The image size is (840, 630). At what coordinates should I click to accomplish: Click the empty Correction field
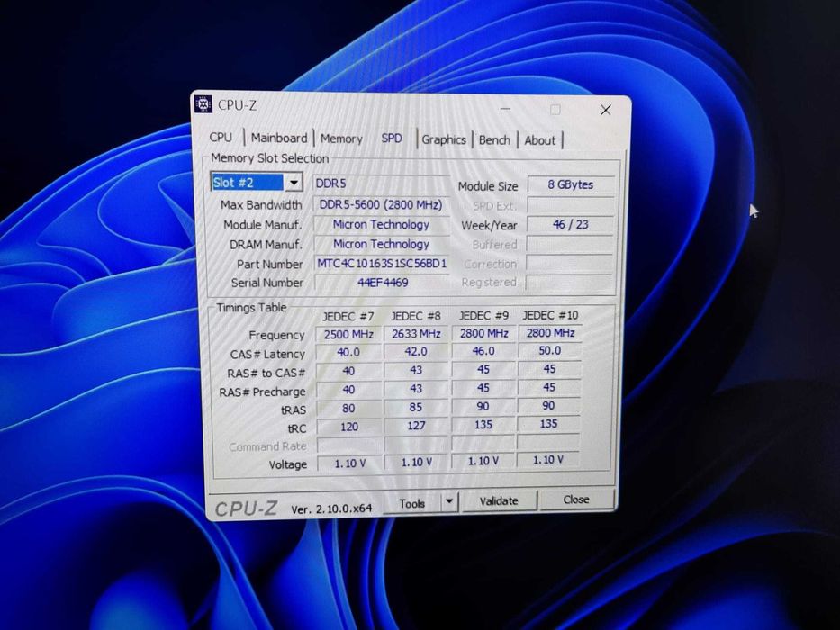click(x=569, y=263)
